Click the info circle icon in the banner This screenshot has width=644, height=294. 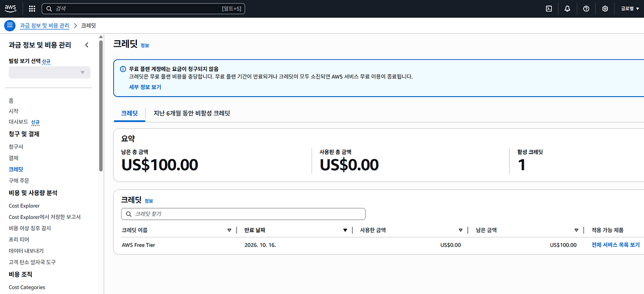123,69
